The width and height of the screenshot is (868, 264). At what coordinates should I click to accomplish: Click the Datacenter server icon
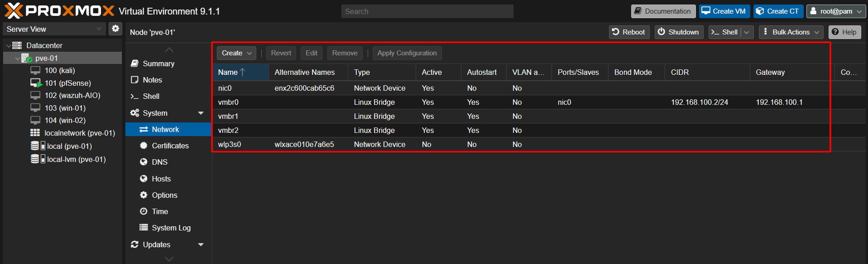17,45
